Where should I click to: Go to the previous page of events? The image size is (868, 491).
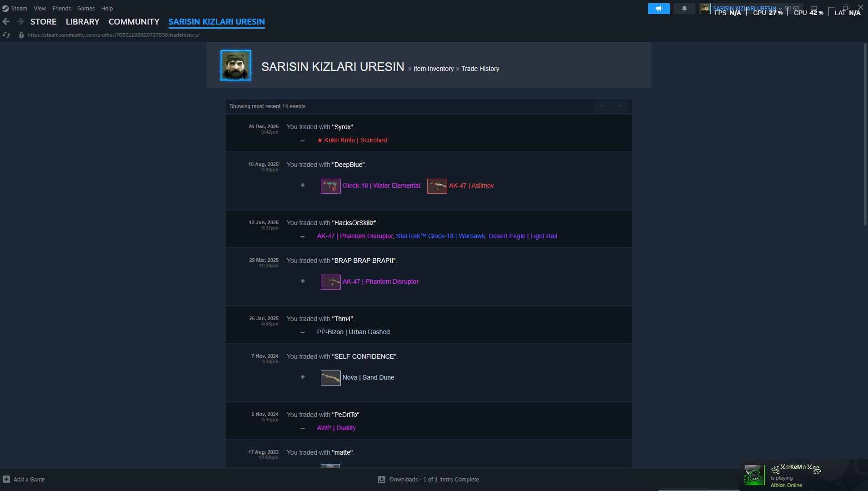(602, 106)
